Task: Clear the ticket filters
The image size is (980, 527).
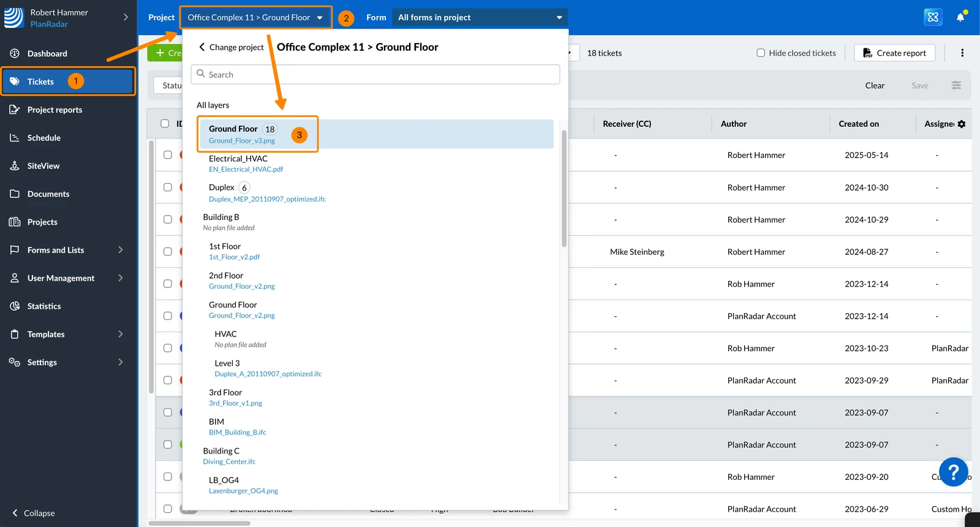Action: [x=875, y=85]
